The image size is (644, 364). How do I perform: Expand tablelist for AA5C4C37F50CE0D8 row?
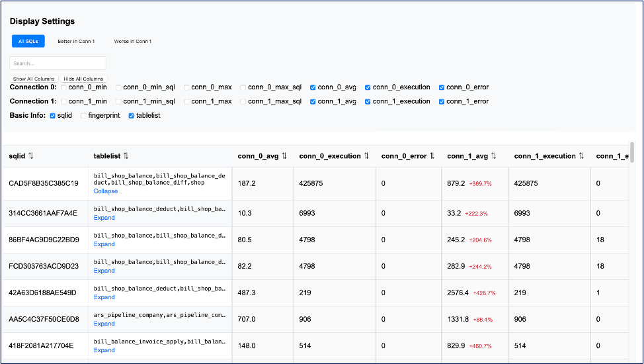click(104, 324)
